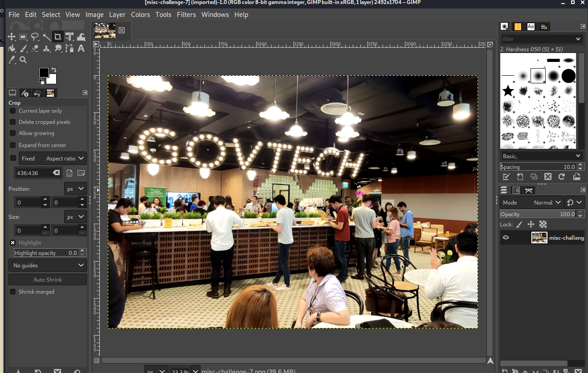Select the Zoom magnifier tool
588x373 pixels.
click(23, 60)
